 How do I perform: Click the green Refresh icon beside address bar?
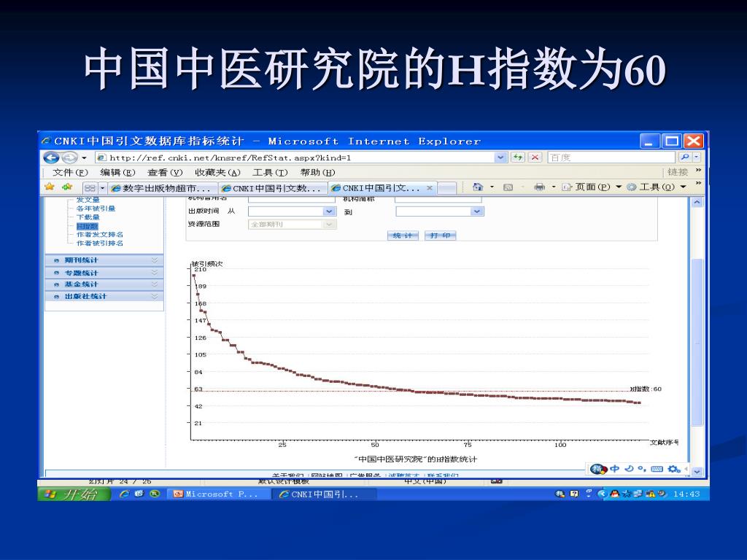517,157
